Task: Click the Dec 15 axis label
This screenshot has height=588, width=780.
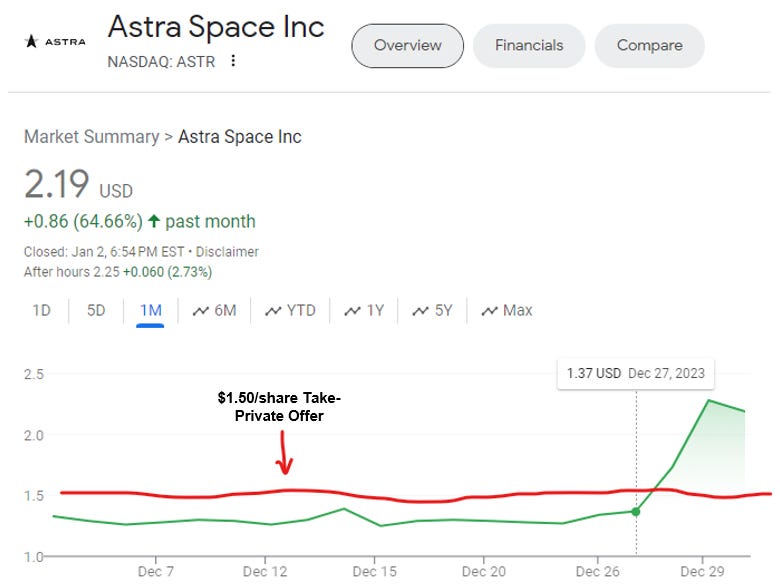Action: click(x=375, y=571)
